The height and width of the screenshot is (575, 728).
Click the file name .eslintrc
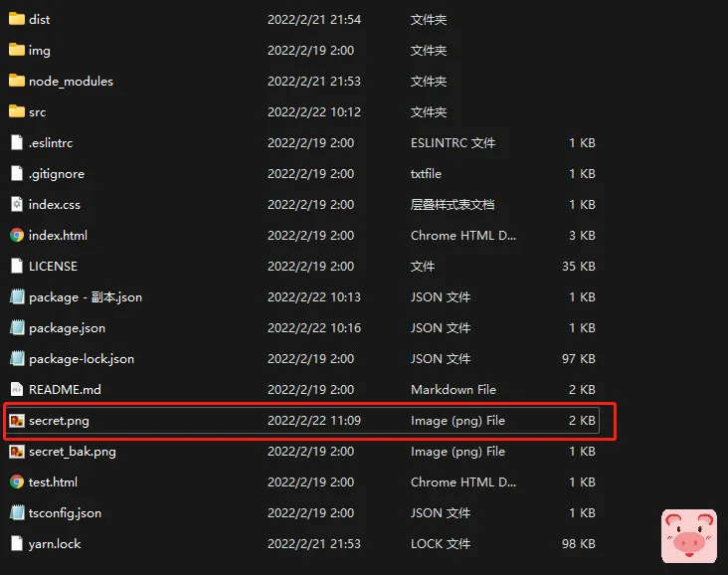(x=51, y=142)
